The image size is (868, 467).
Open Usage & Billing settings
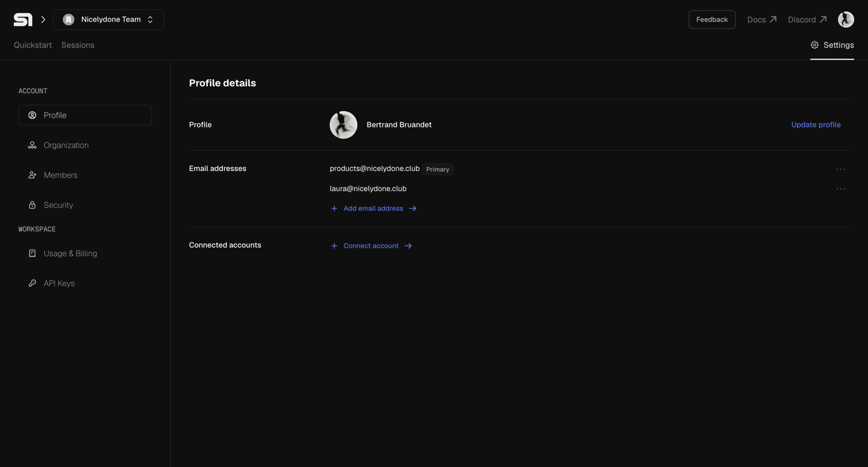[x=85, y=253]
